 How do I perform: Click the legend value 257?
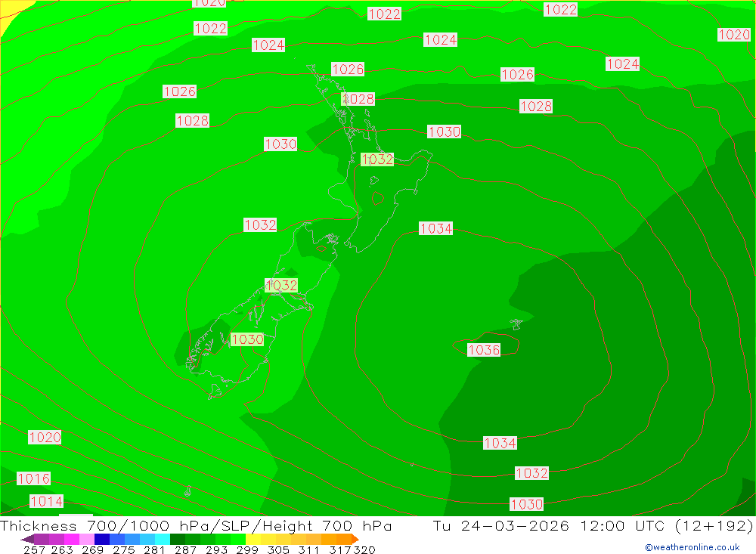tap(34, 549)
